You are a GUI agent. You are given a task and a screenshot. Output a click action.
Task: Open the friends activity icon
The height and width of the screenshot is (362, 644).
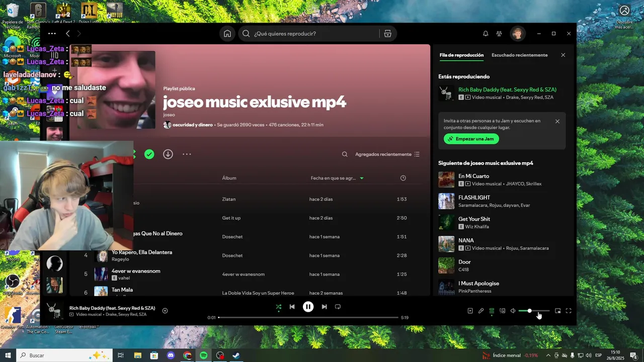[499, 34]
